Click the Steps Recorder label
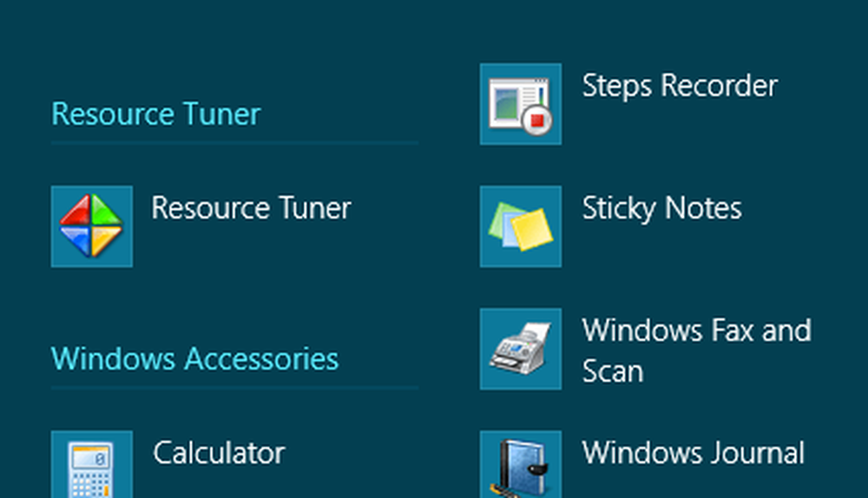Image resolution: width=868 pixels, height=498 pixels. [680, 87]
